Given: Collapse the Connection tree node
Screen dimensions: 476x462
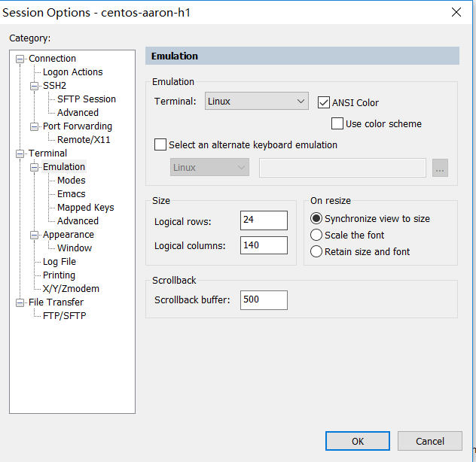Looking at the screenshot, I should point(20,59).
